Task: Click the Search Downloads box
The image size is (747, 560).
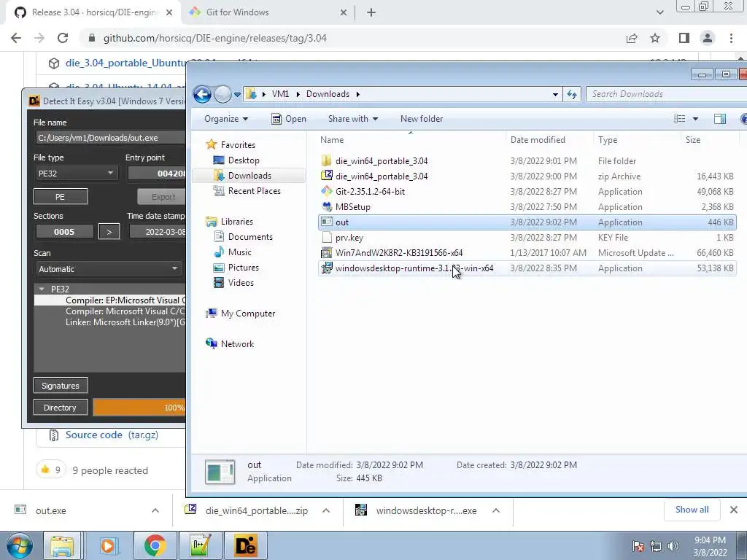Action: pyautogui.click(x=667, y=94)
